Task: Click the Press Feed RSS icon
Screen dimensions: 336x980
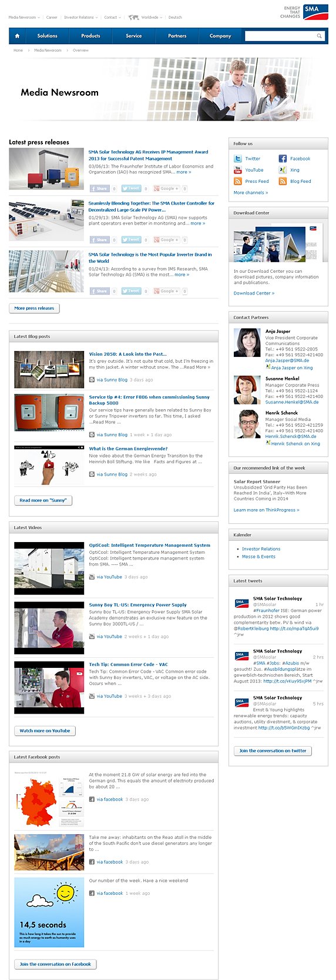Action: click(238, 181)
